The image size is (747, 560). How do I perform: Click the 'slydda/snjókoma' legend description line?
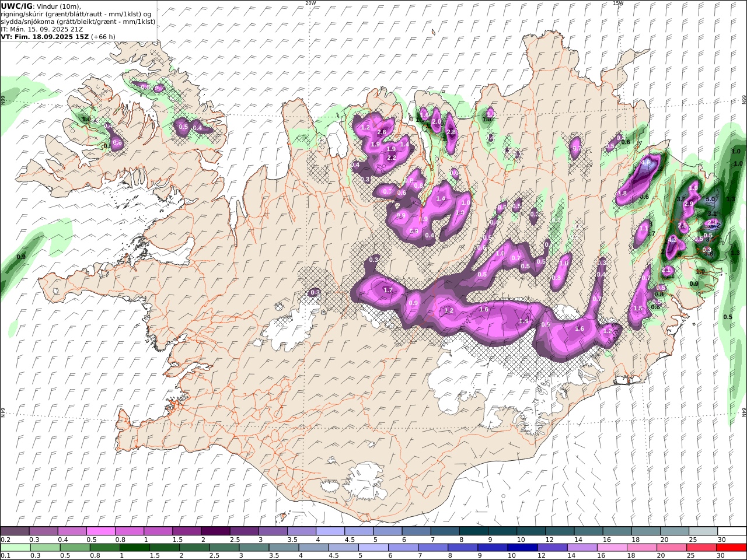[78, 22]
